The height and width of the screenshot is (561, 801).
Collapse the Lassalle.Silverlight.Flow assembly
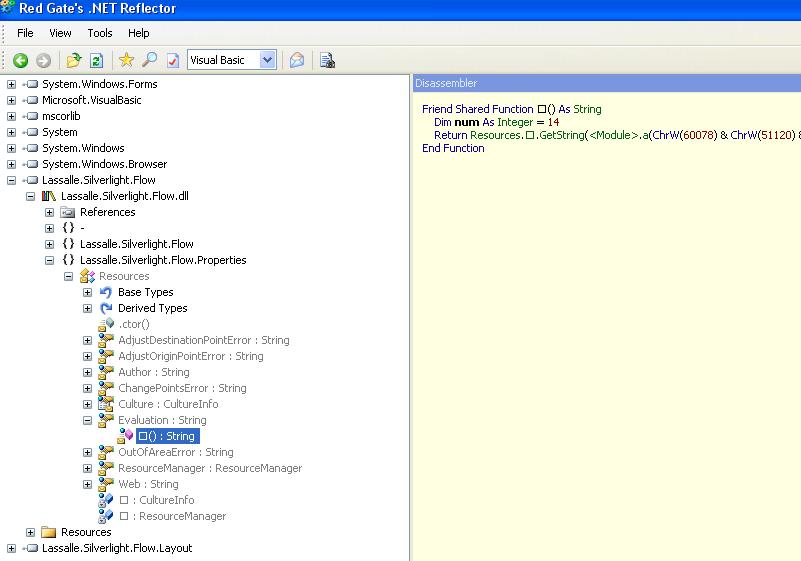[x=11, y=180]
